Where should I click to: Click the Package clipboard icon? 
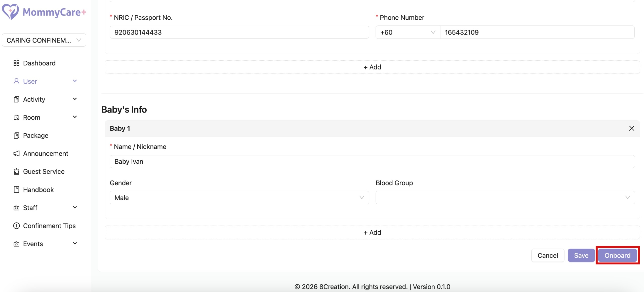16,135
